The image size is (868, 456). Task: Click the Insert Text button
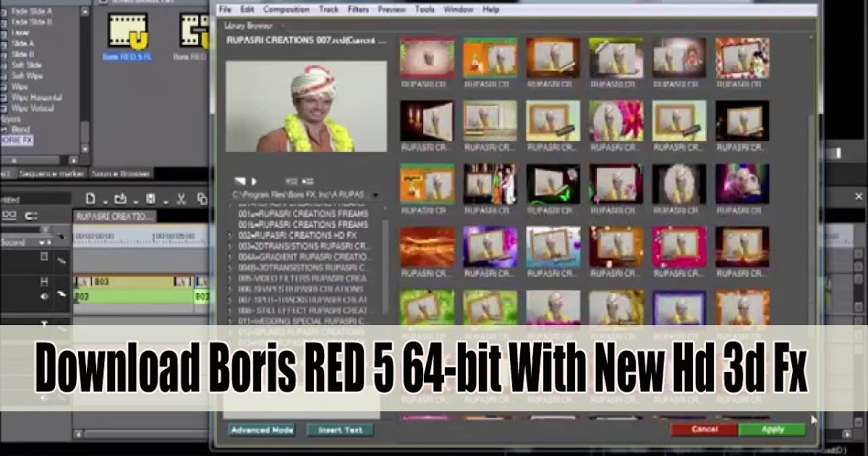341,430
